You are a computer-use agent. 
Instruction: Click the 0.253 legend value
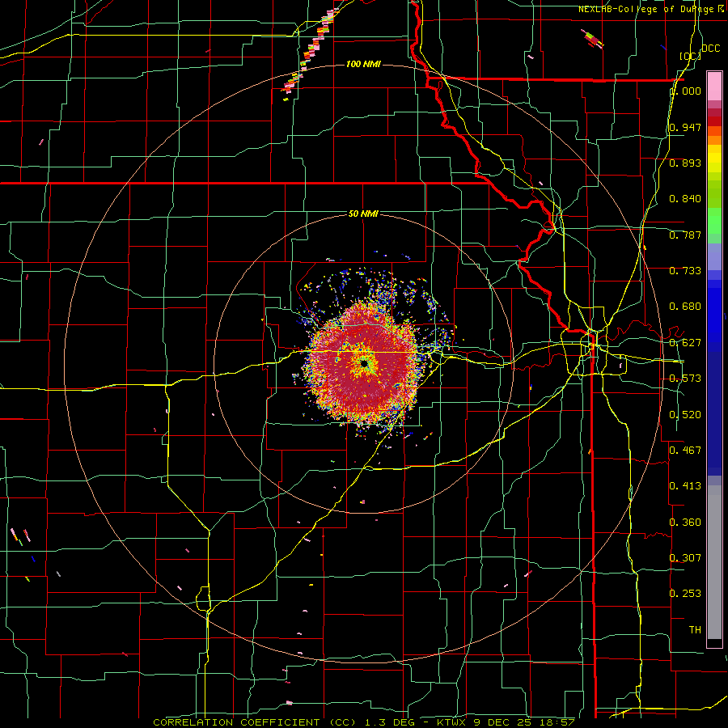(685, 594)
